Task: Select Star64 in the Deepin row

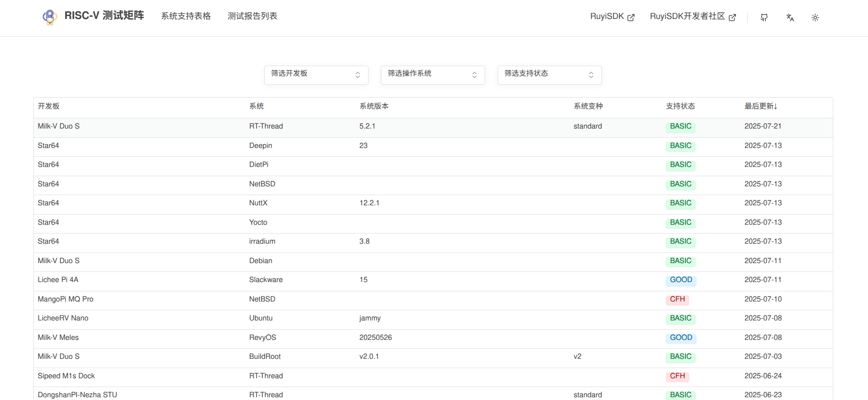Action: tap(48, 146)
